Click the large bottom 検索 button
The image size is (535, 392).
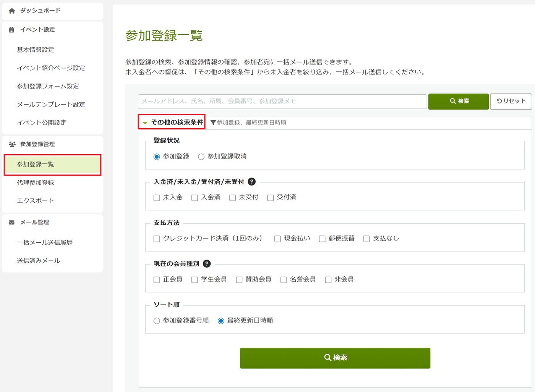tap(335, 358)
